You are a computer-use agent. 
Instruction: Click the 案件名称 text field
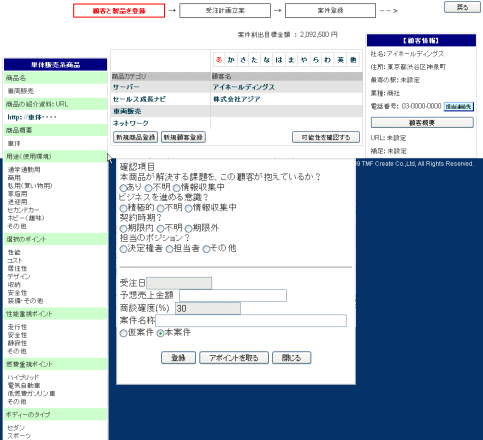pyautogui.click(x=251, y=321)
